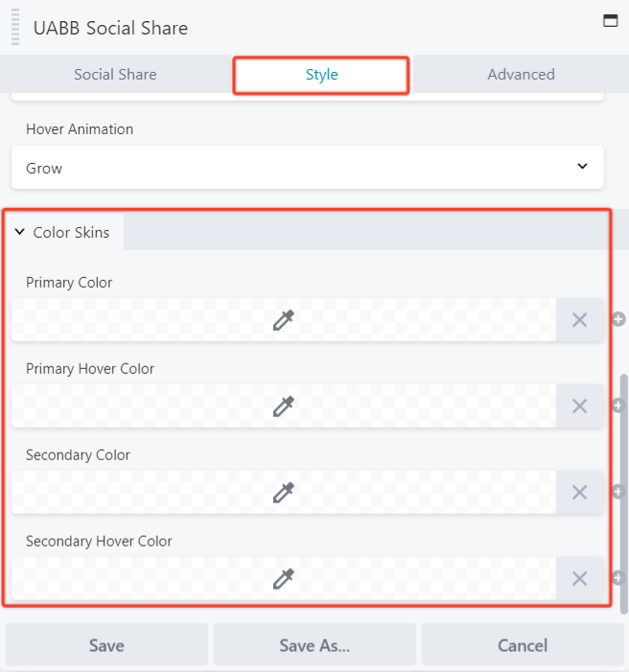Clear the Secondary Hover Color value
629x672 pixels.
(579, 579)
